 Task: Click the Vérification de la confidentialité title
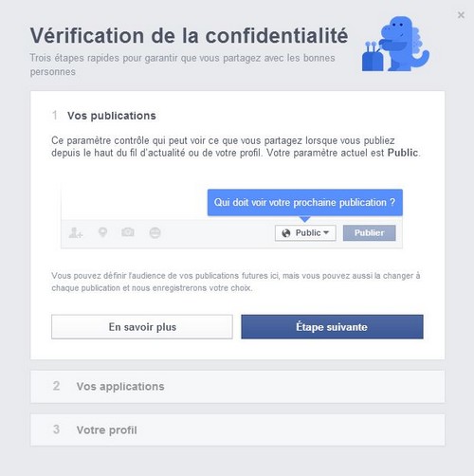pos(189,35)
